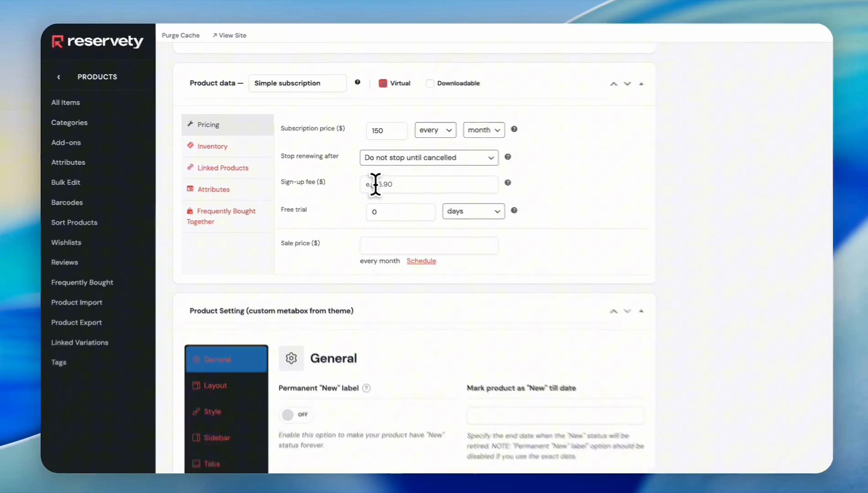Open the free trial days dropdown
The height and width of the screenshot is (493, 868).
(x=473, y=212)
